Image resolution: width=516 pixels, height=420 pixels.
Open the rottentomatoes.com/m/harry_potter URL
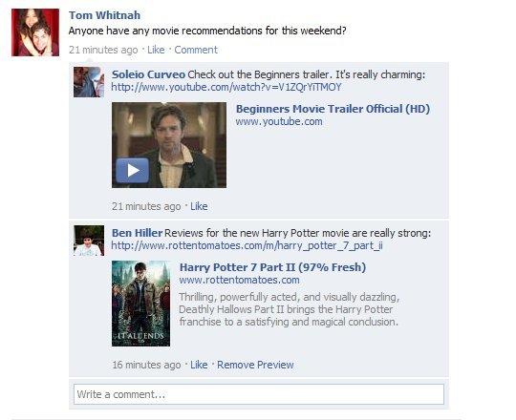click(247, 245)
